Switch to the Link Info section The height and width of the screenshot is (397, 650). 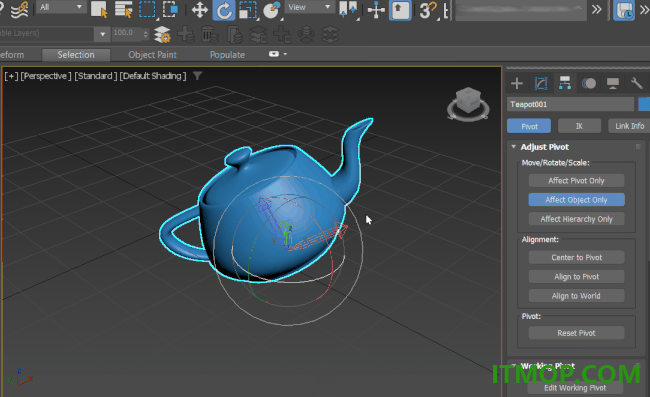[629, 126]
